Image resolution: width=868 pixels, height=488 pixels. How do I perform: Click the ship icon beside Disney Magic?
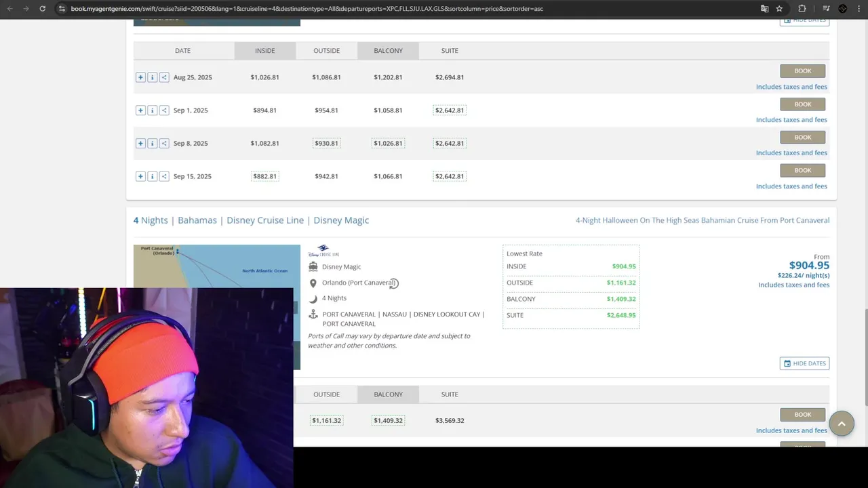coord(313,267)
